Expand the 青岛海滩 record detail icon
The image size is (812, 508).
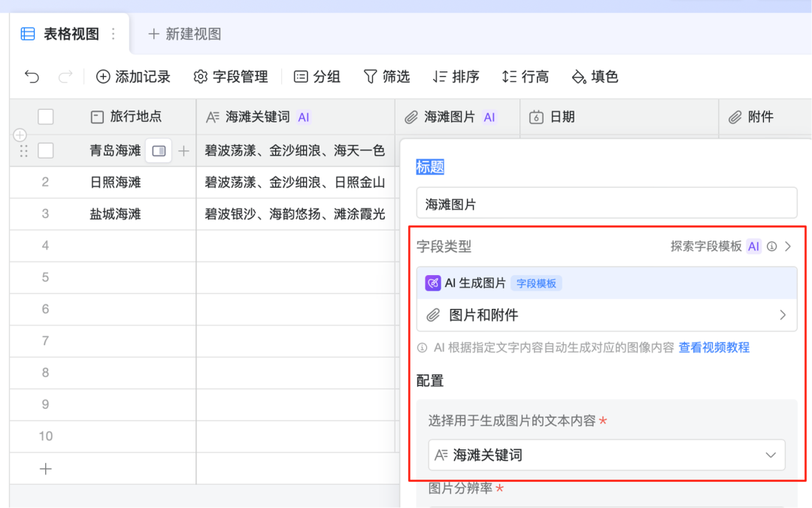[x=159, y=151]
